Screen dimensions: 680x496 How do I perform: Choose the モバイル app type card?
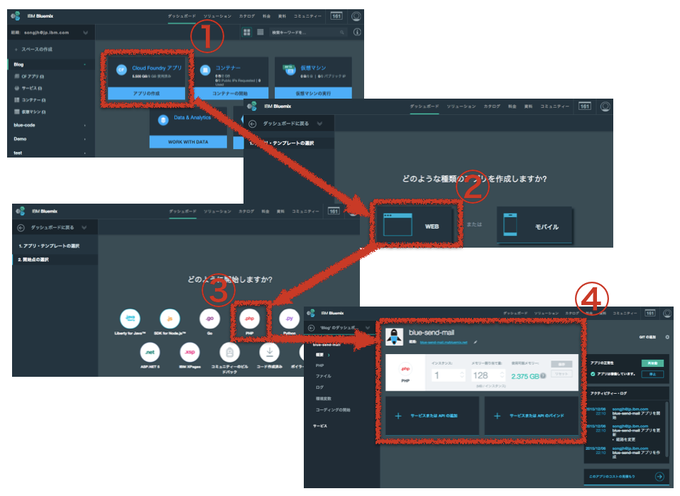[535, 225]
